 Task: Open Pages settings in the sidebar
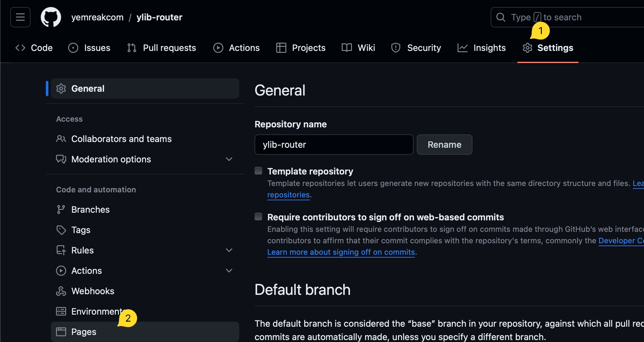[84, 332]
